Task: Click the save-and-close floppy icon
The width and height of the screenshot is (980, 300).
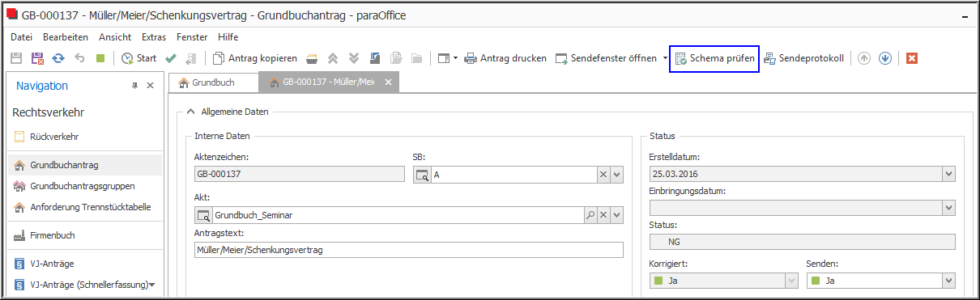Action: coord(37,58)
